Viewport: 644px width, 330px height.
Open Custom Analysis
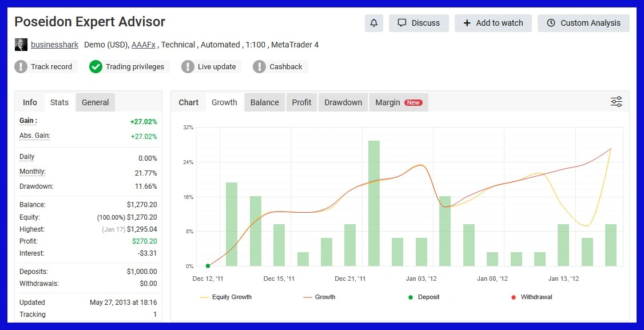coord(583,23)
